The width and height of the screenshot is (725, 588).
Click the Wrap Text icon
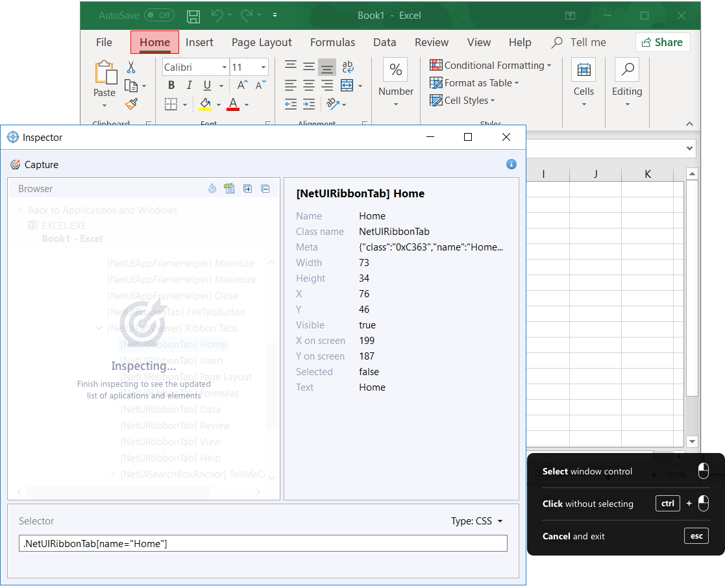(348, 67)
